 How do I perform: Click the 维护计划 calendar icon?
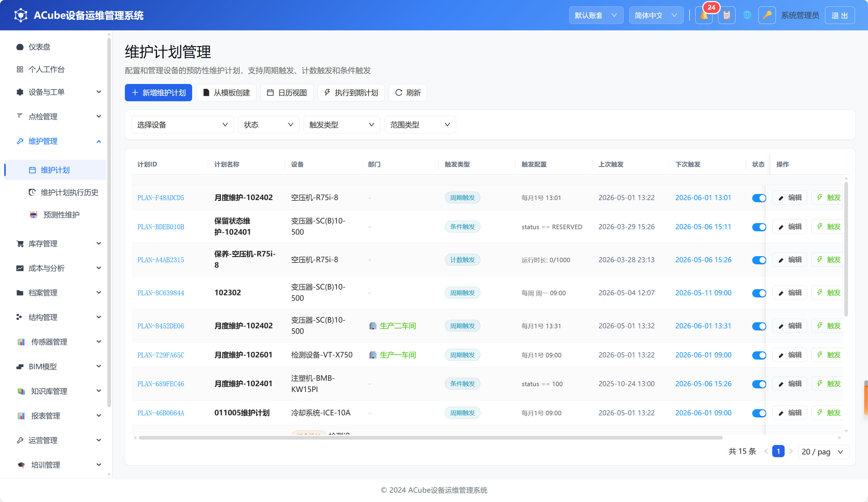[32, 170]
